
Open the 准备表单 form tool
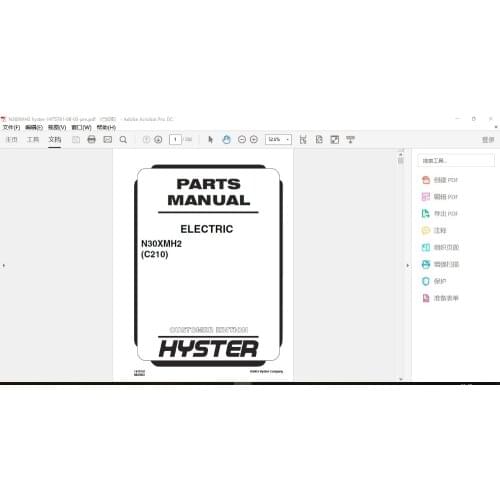(x=440, y=298)
